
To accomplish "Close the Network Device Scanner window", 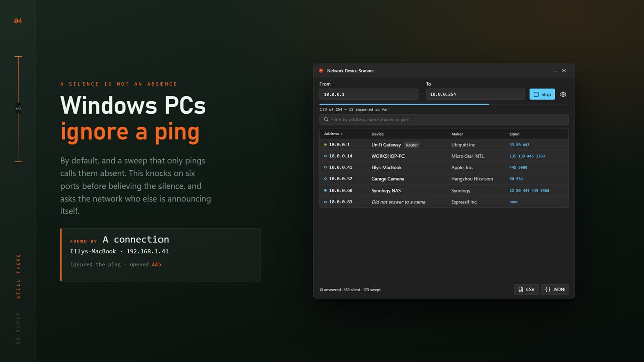I will pos(564,71).
